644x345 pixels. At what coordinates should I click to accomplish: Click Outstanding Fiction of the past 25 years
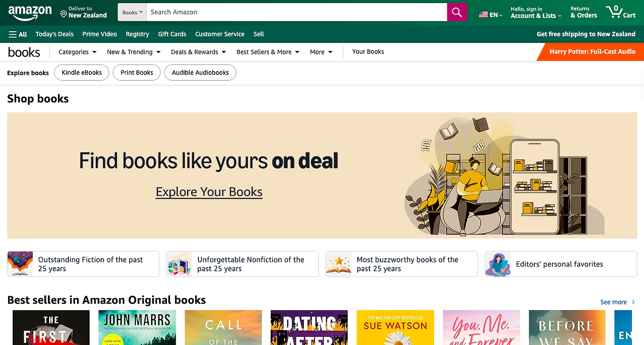point(91,264)
